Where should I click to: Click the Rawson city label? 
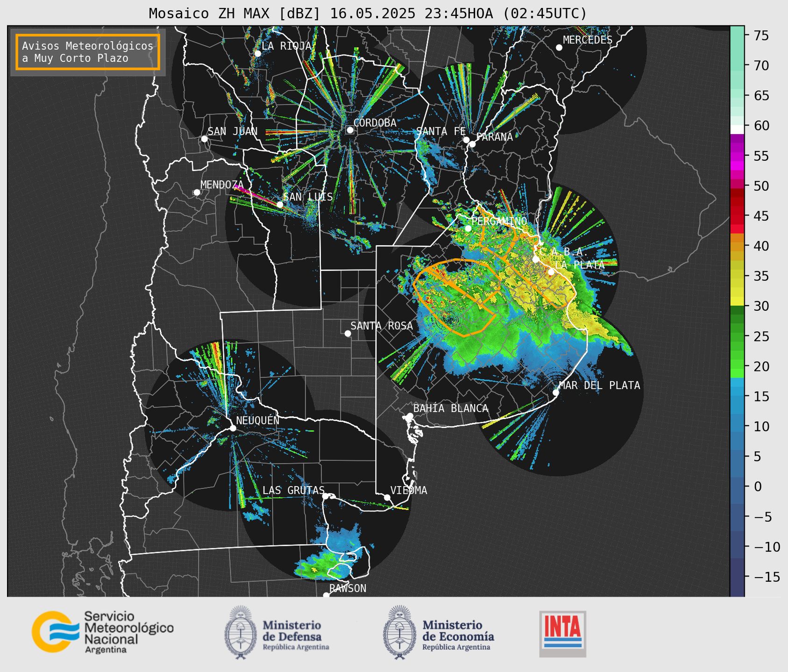(348, 588)
